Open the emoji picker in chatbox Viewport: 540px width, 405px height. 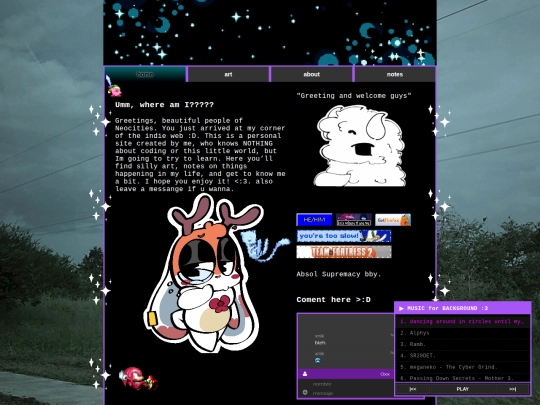point(305,392)
